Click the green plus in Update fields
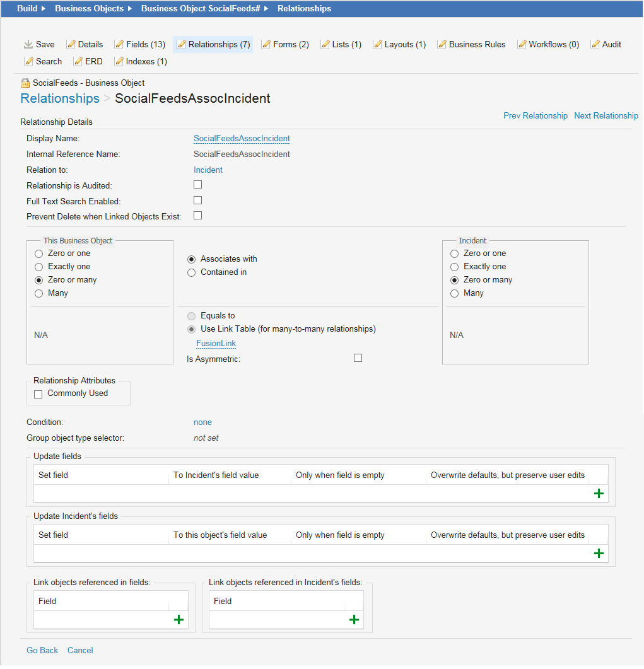 (599, 494)
